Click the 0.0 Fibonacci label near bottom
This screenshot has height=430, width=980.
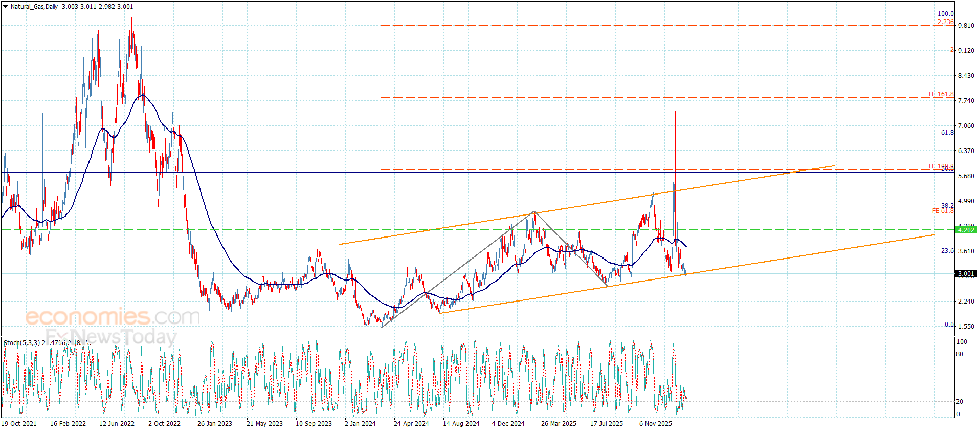949,325
